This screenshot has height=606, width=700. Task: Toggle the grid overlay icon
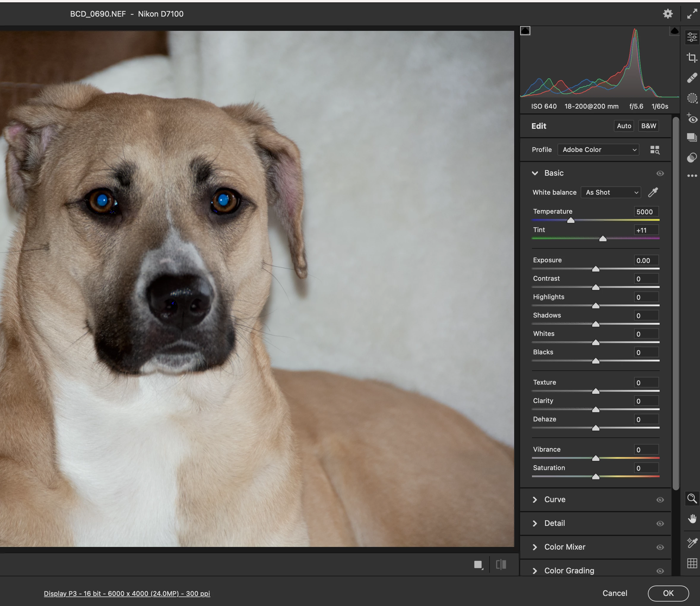point(692,563)
